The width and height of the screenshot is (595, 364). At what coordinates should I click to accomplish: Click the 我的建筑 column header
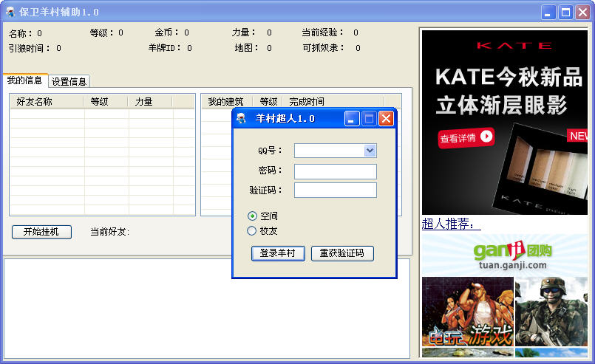[x=226, y=102]
